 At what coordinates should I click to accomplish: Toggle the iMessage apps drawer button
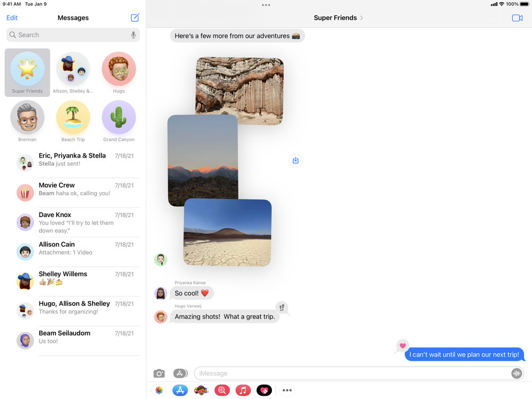(x=180, y=373)
